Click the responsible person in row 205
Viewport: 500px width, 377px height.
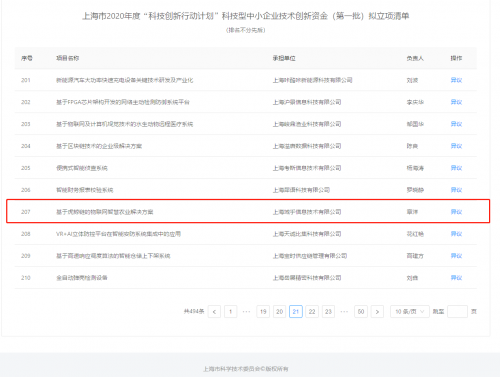click(x=415, y=168)
